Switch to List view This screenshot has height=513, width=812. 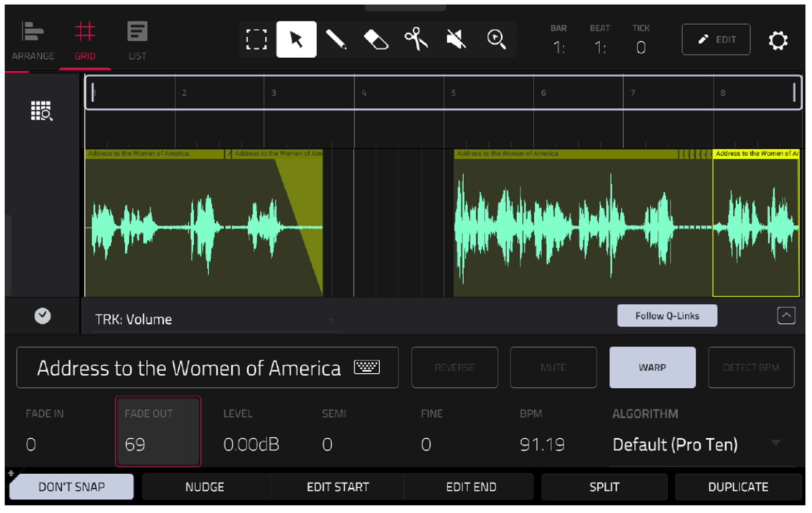point(137,42)
